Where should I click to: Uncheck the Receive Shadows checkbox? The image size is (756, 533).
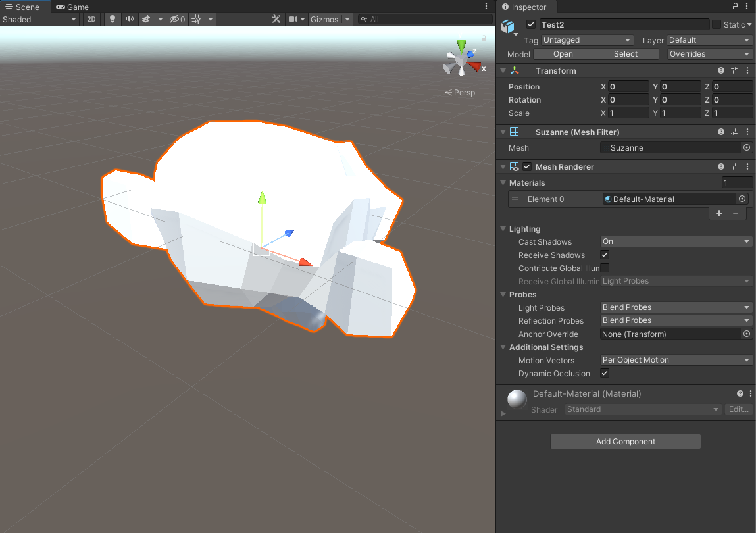tap(605, 255)
